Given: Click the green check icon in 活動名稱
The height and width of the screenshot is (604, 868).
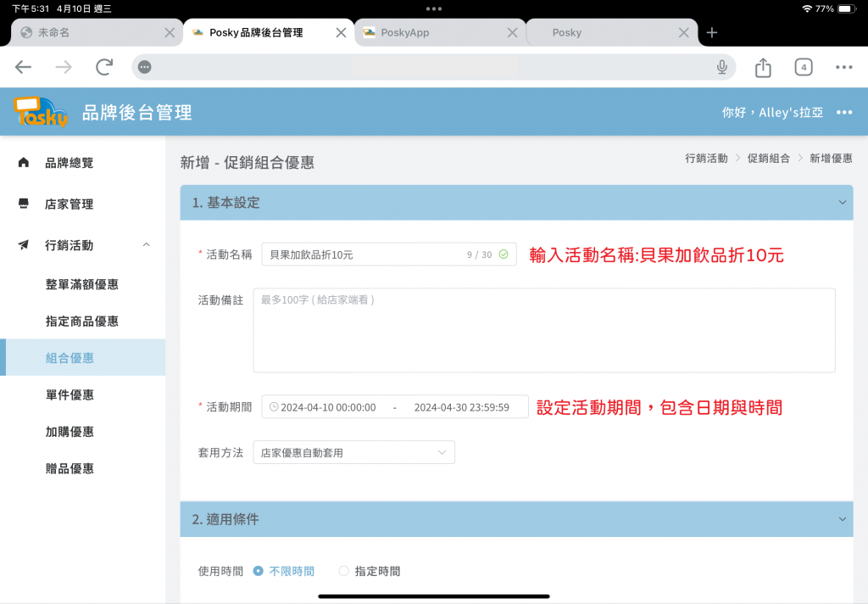Looking at the screenshot, I should 504,254.
